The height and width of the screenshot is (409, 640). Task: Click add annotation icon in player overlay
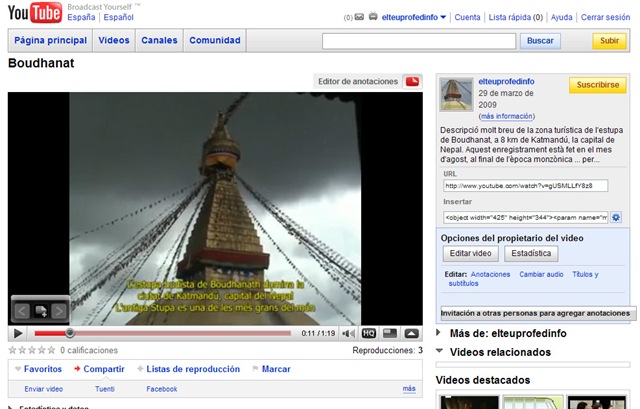(x=41, y=311)
